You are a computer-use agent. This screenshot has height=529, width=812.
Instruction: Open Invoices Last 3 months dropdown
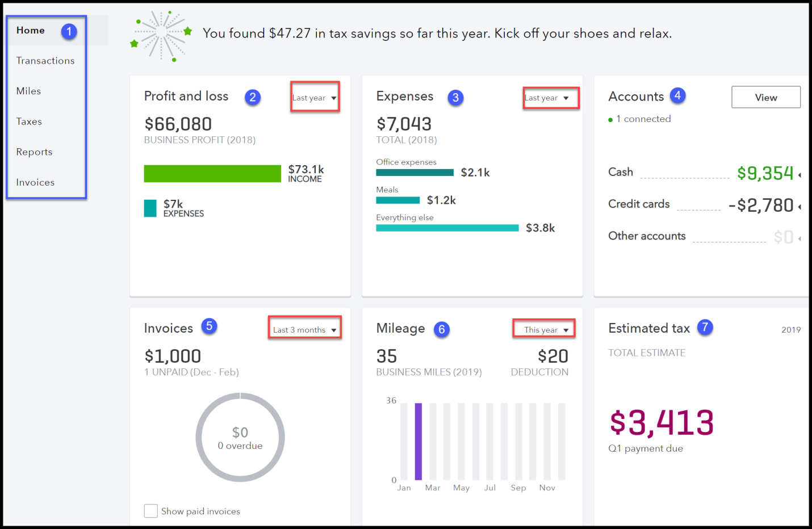[x=305, y=330]
